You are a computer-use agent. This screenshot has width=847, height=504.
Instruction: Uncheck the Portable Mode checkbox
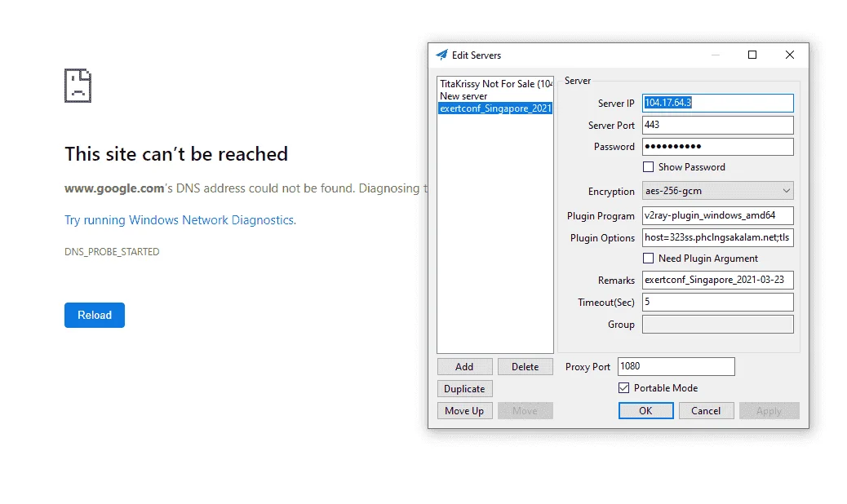coord(624,388)
